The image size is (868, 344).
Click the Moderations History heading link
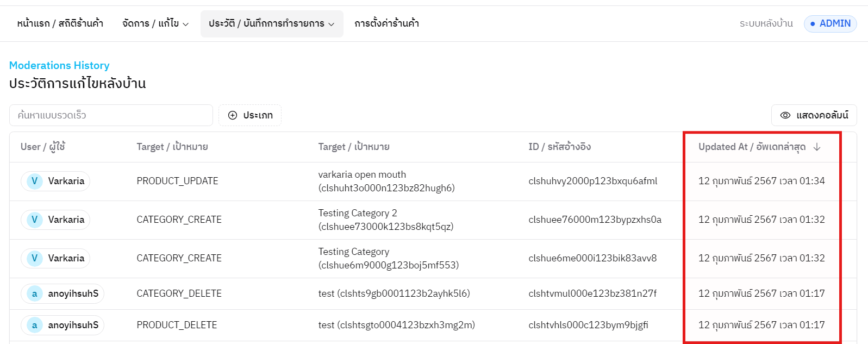click(x=59, y=65)
